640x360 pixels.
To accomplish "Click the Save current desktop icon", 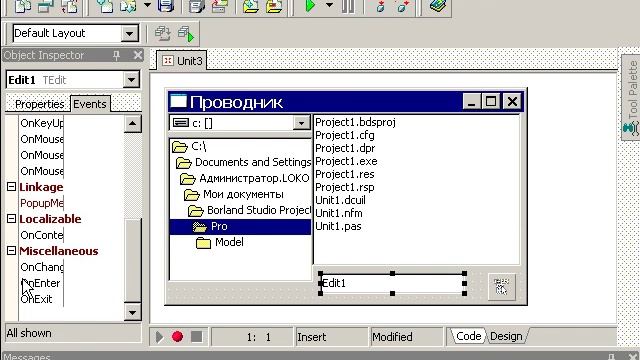I will pos(162,34).
